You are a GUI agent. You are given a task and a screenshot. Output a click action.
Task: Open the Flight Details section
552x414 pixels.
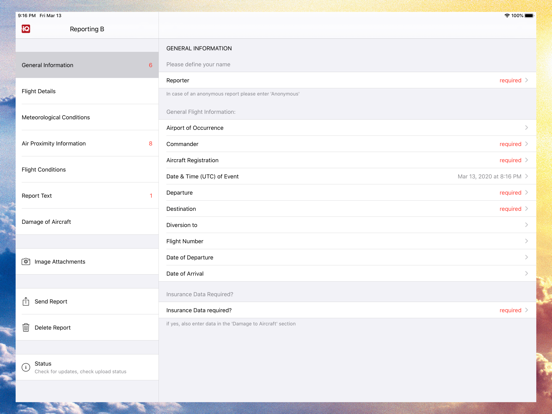point(87,91)
